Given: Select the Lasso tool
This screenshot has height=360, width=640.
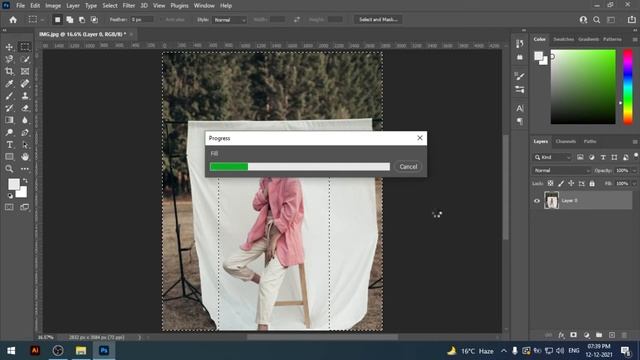Looking at the screenshot, I should [9, 60].
